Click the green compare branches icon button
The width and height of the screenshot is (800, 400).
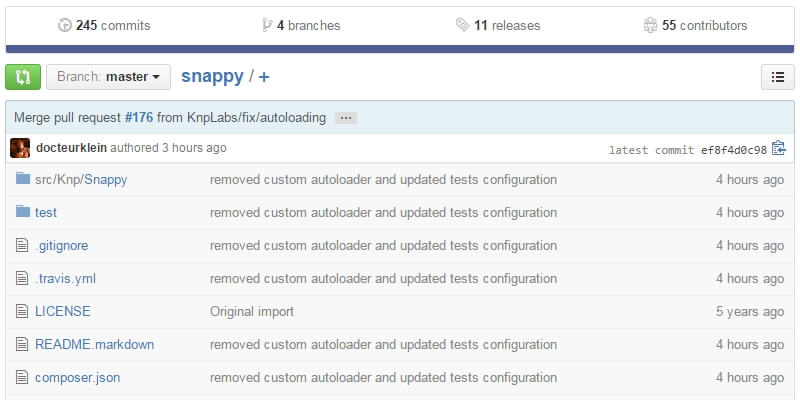coord(23,77)
